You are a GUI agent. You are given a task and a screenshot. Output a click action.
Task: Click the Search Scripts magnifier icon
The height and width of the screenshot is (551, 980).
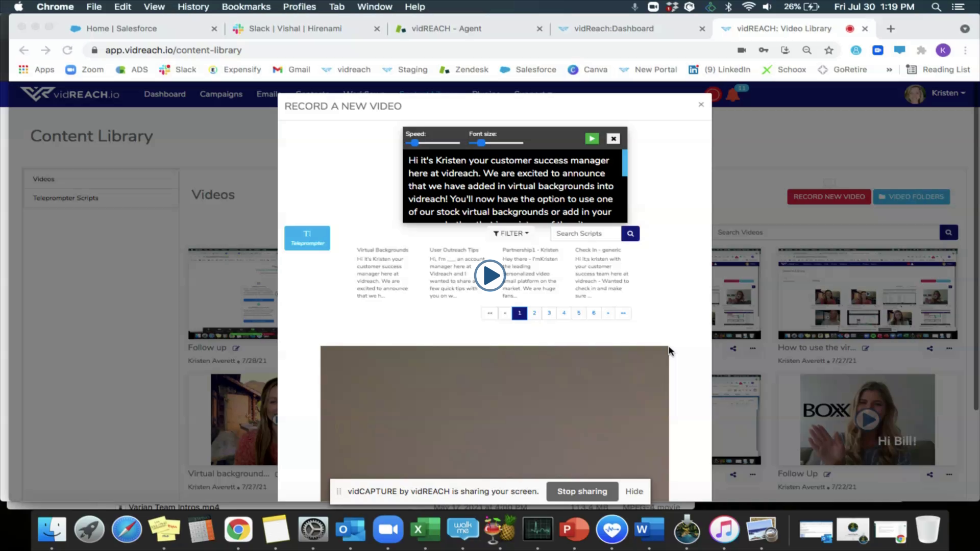[x=630, y=233]
